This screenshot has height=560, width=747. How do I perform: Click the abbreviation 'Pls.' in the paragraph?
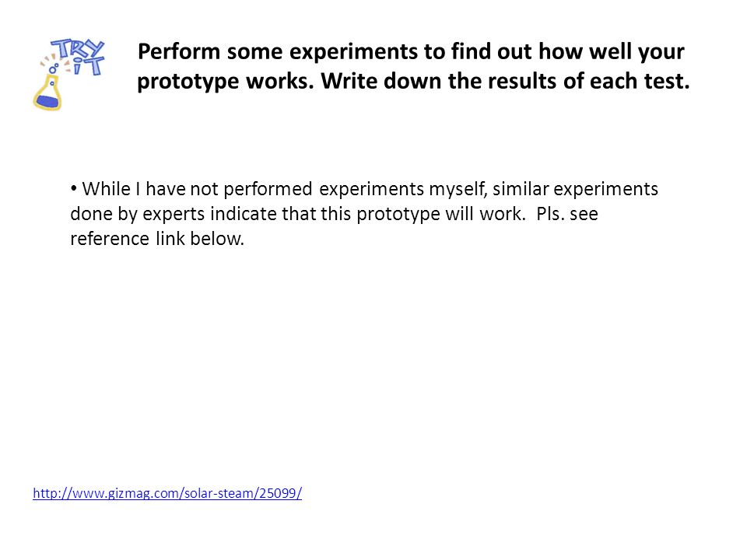click(x=551, y=214)
